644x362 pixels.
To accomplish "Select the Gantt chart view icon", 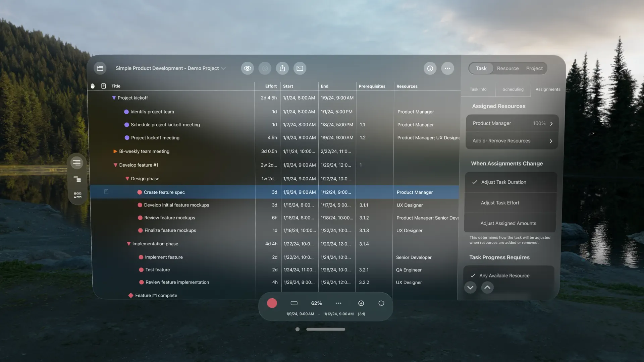I will [x=77, y=179].
